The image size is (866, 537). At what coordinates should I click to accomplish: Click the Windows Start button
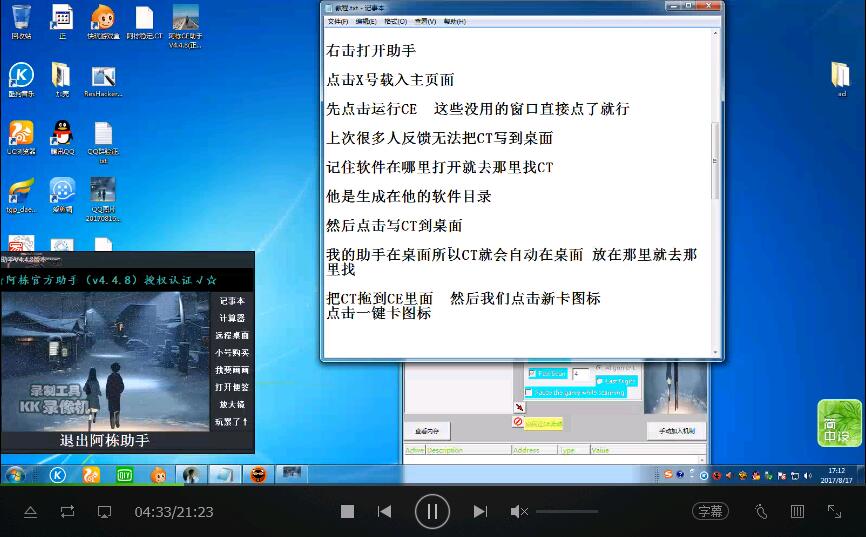(x=15, y=474)
